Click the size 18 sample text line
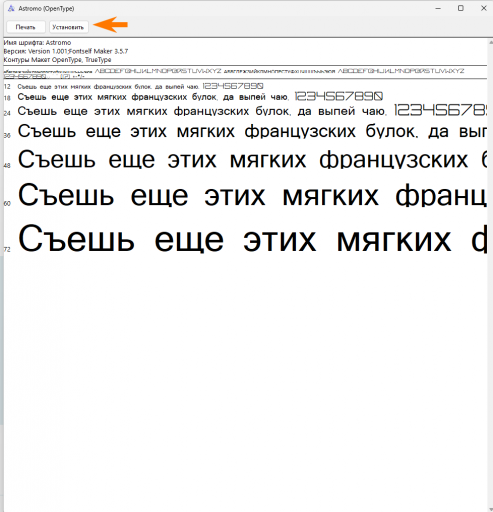 point(200,97)
